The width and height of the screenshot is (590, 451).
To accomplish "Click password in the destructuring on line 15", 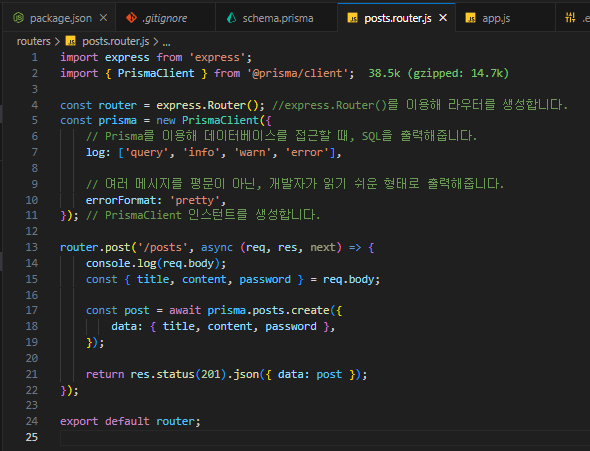I will [x=265, y=279].
